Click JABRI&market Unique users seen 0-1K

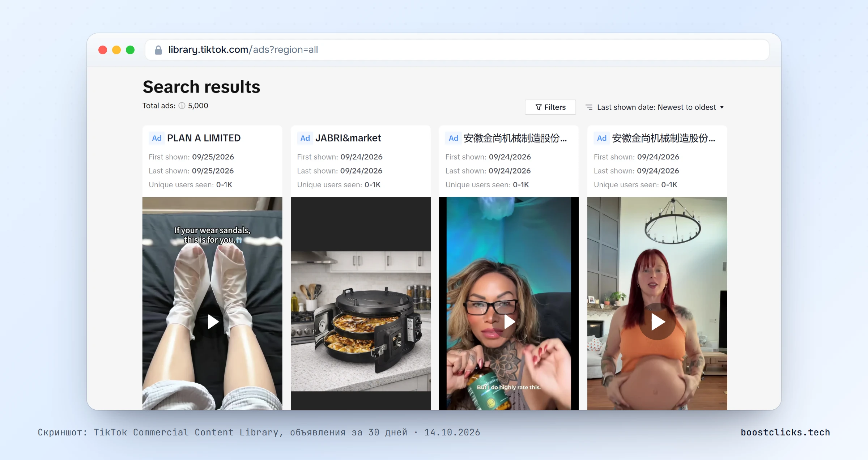pos(339,185)
